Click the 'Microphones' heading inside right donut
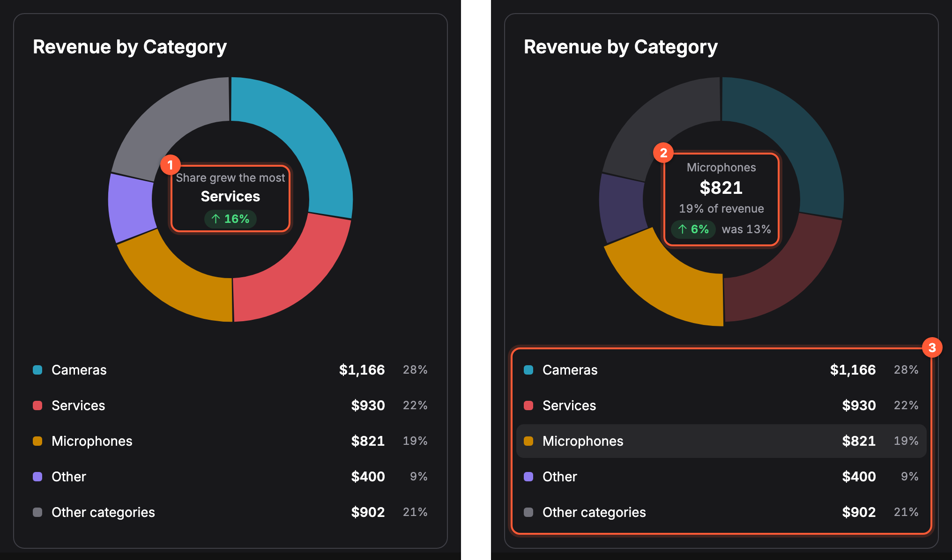 tap(721, 168)
